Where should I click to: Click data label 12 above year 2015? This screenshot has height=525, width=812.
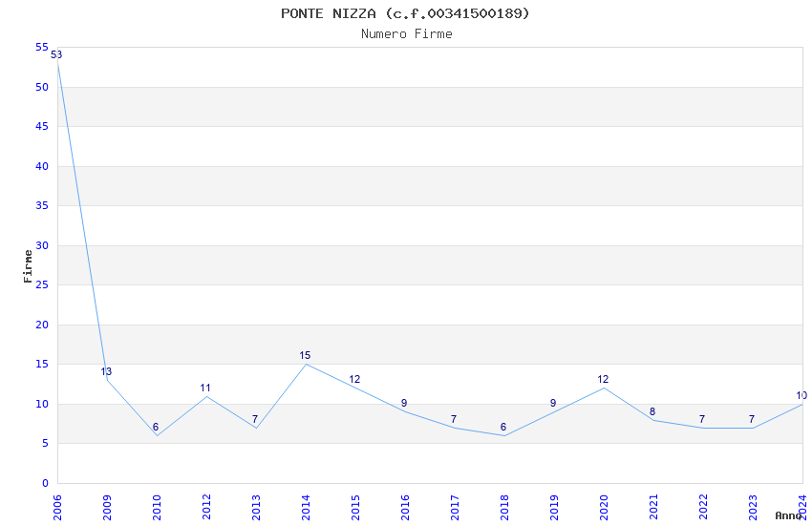[354, 379]
